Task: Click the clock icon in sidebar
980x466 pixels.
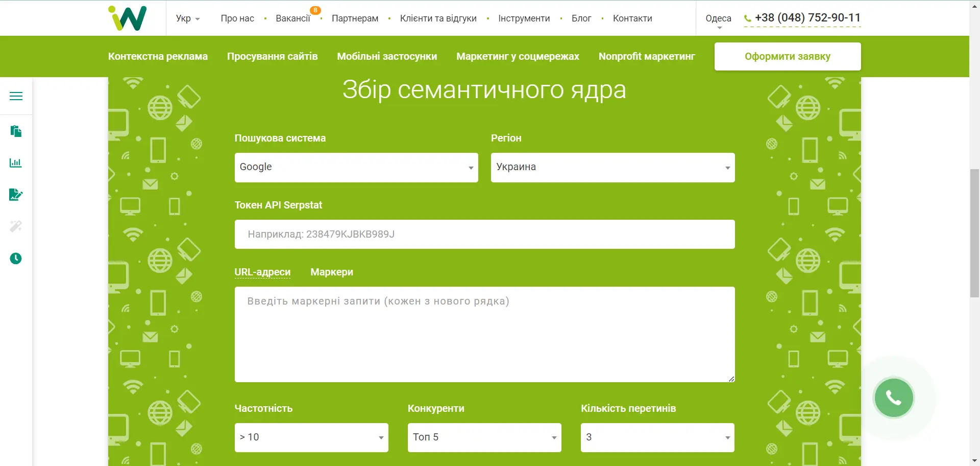Action: point(16,259)
